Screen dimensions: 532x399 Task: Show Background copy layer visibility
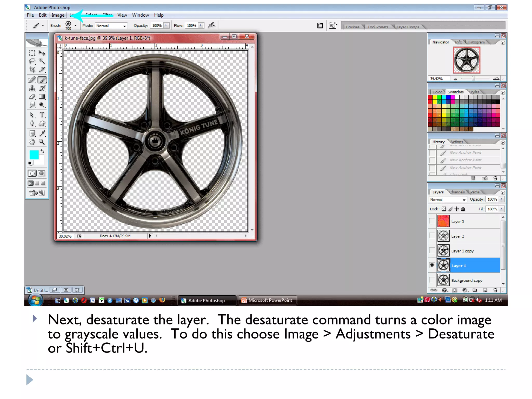pyautogui.click(x=432, y=280)
